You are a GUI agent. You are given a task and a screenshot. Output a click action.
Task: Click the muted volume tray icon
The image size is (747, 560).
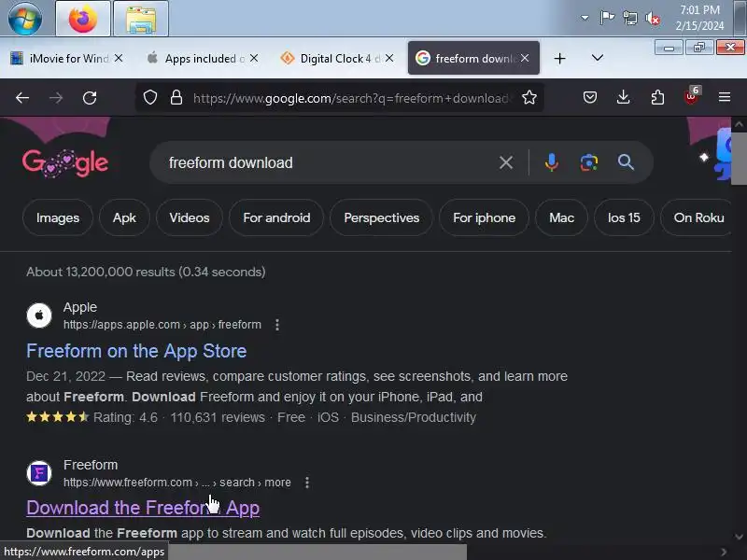(653, 19)
